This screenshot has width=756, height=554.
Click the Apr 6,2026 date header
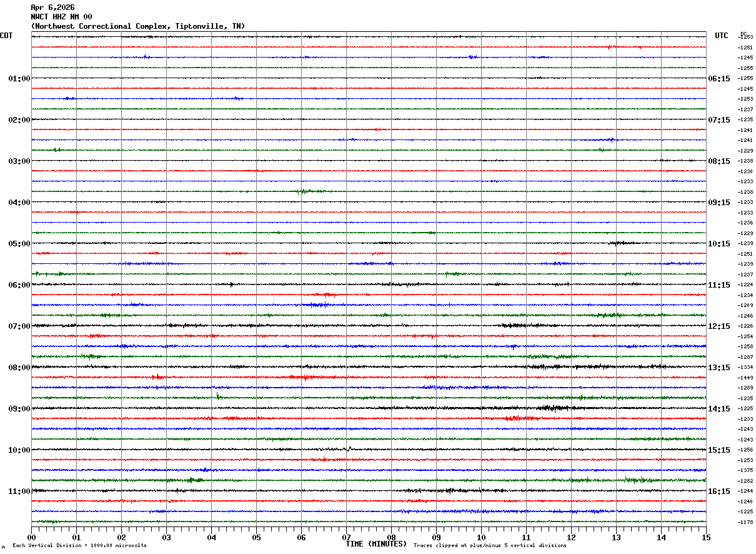click(52, 8)
